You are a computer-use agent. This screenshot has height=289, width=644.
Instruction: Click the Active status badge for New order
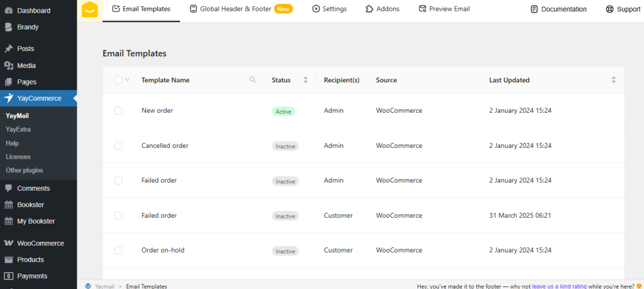[x=284, y=111]
